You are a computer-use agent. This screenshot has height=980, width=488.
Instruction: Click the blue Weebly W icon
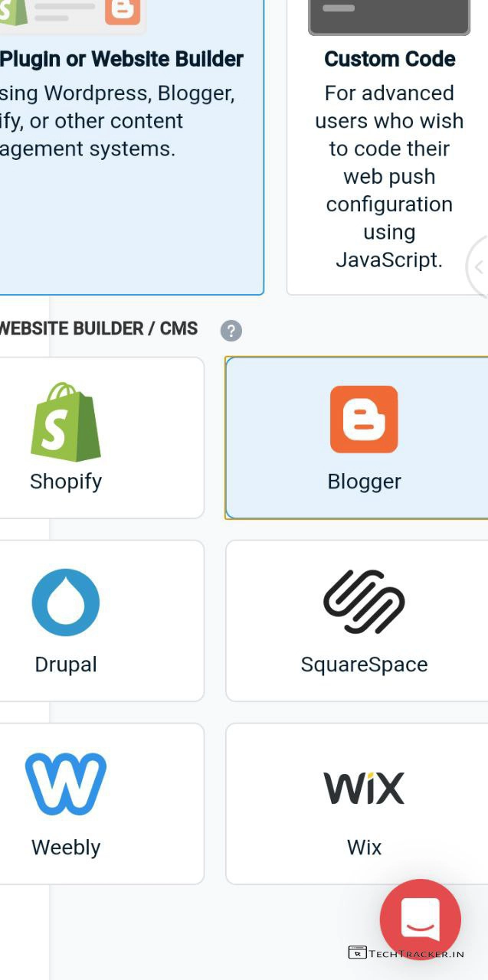(66, 783)
